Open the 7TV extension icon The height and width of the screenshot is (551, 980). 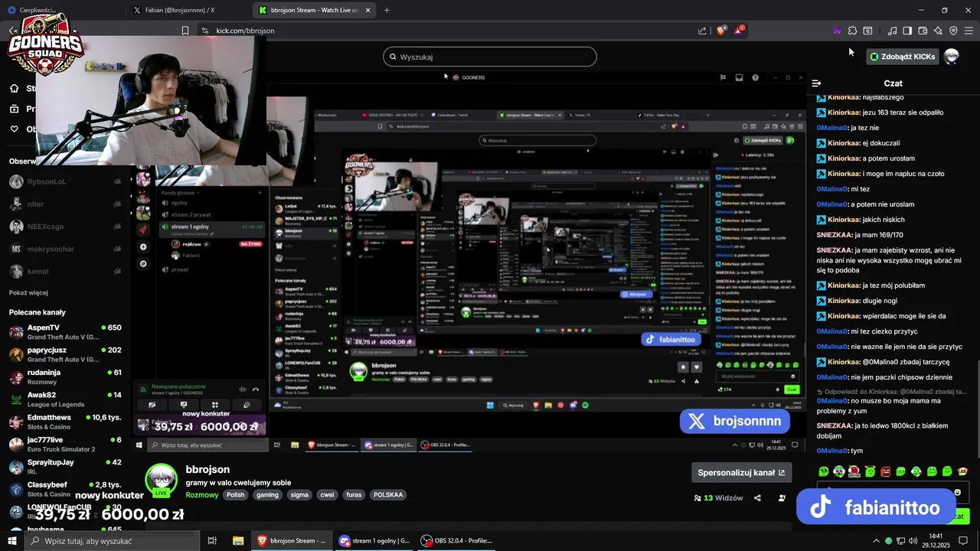[837, 31]
